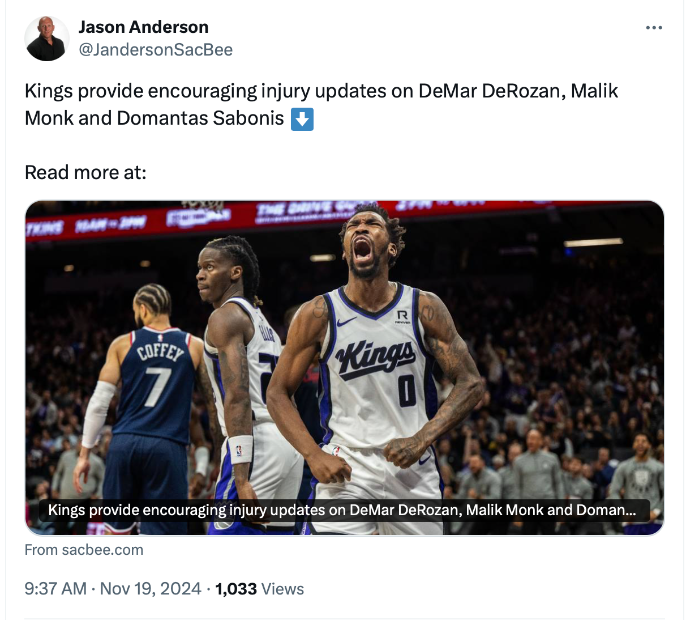686x620 pixels.
Task: Click Jason Anderson's profile avatar
Action: [x=47, y=39]
